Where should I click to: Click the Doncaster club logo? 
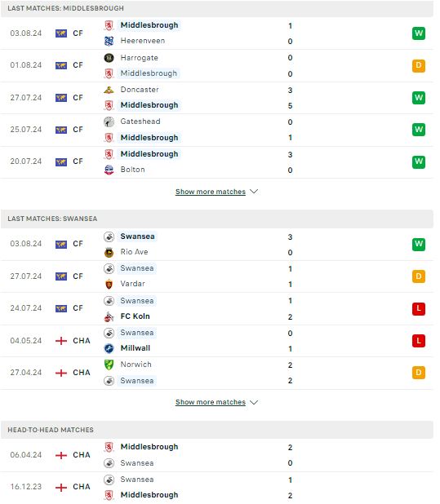tap(109, 90)
